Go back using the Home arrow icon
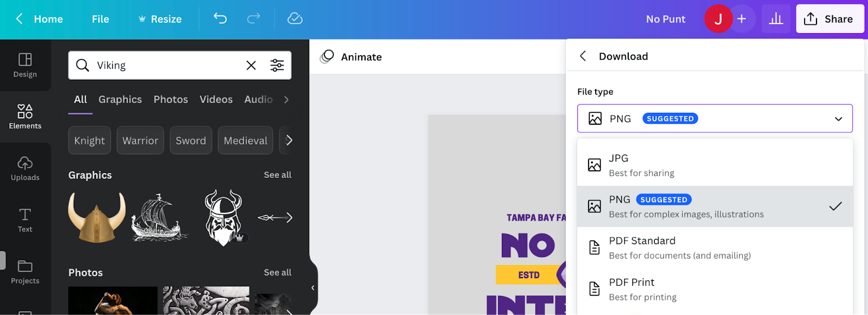This screenshot has width=868, height=315. (x=20, y=19)
